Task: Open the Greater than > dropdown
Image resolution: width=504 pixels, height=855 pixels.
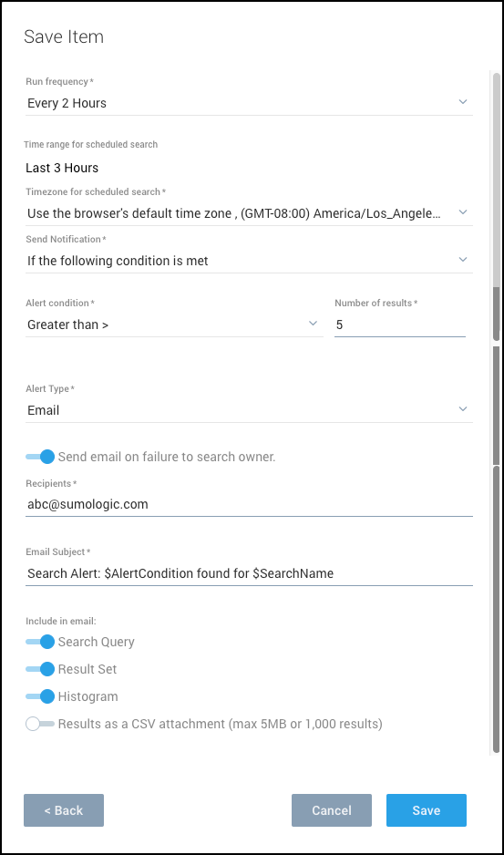Action: [x=174, y=325]
